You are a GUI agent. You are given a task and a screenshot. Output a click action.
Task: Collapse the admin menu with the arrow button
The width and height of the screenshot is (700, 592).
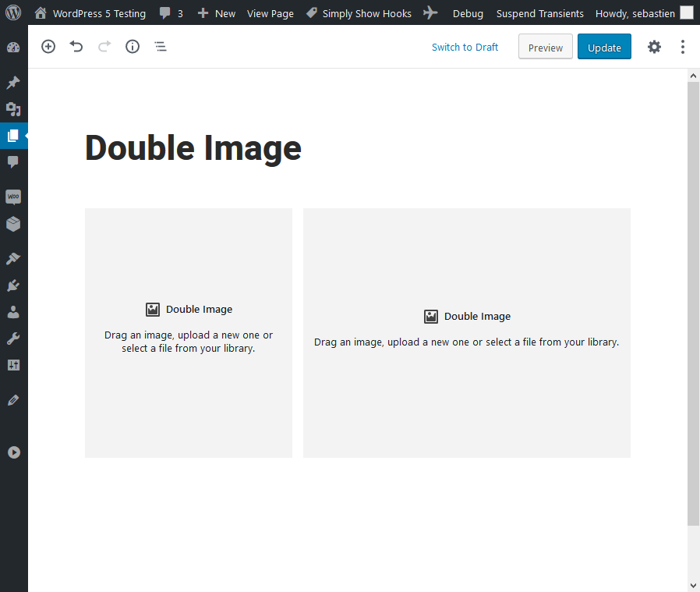13,452
